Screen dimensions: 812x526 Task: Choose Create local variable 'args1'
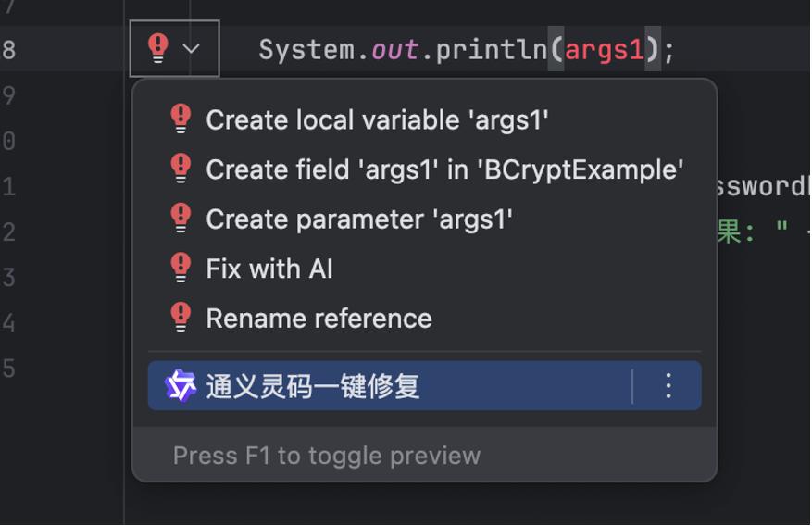424,120
